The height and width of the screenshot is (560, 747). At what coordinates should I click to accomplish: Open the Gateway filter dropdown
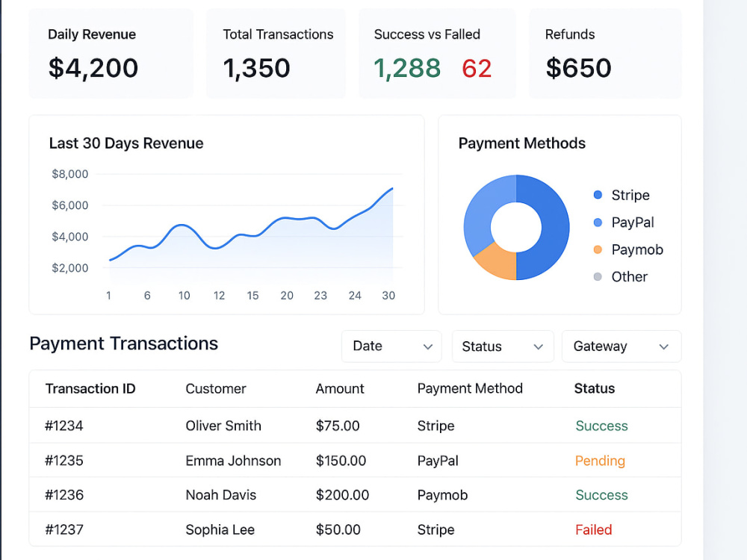622,346
